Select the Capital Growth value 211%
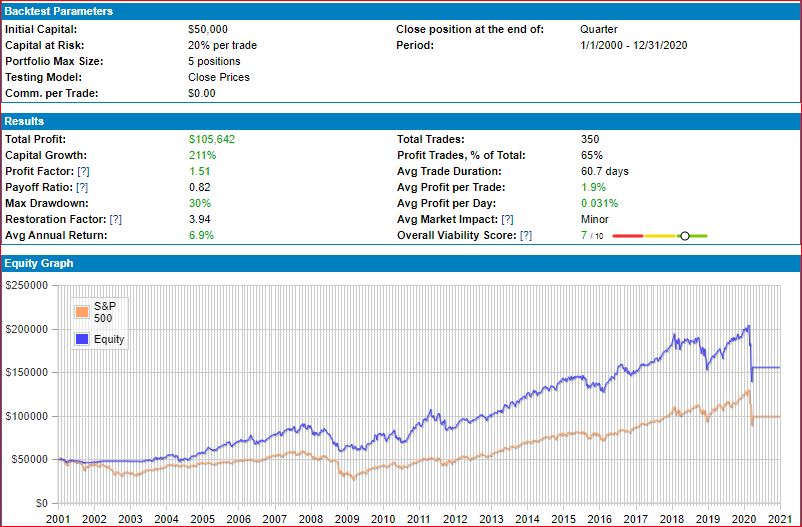 [203, 155]
